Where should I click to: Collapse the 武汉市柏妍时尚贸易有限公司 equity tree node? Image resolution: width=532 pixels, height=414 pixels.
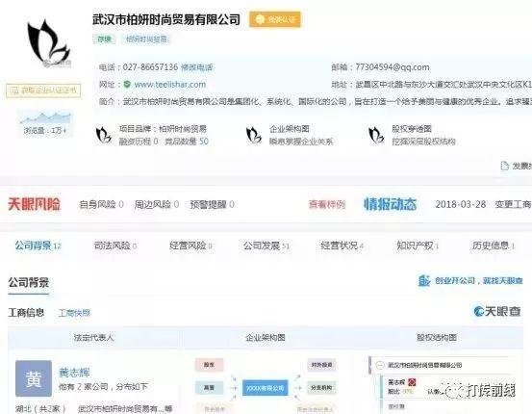(380, 366)
